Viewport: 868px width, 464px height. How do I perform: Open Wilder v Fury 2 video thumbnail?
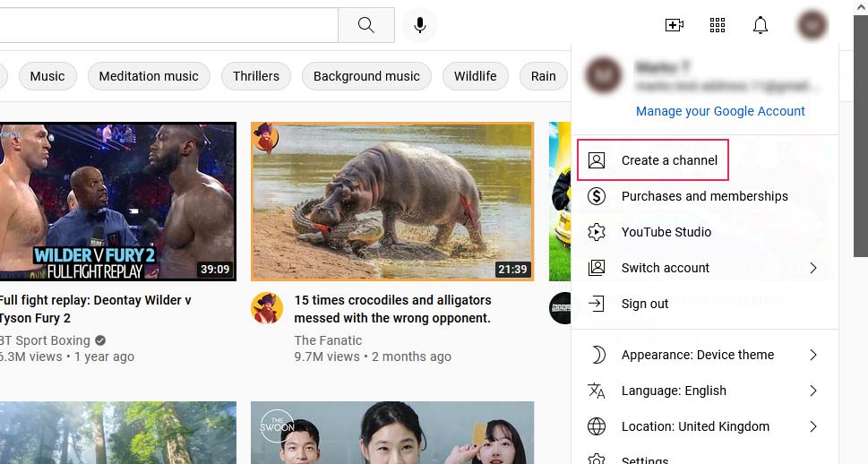point(118,202)
